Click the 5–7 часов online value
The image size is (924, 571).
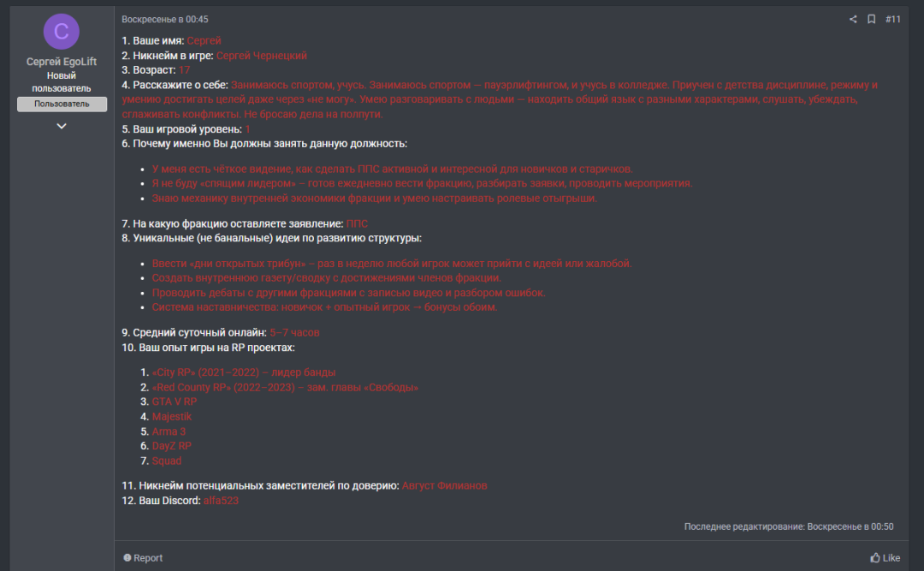294,332
